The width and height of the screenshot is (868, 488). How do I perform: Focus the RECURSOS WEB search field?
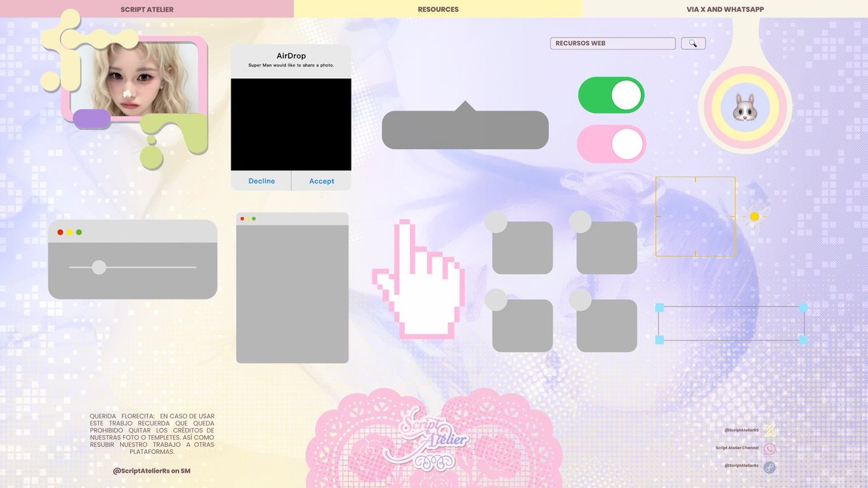(x=613, y=43)
